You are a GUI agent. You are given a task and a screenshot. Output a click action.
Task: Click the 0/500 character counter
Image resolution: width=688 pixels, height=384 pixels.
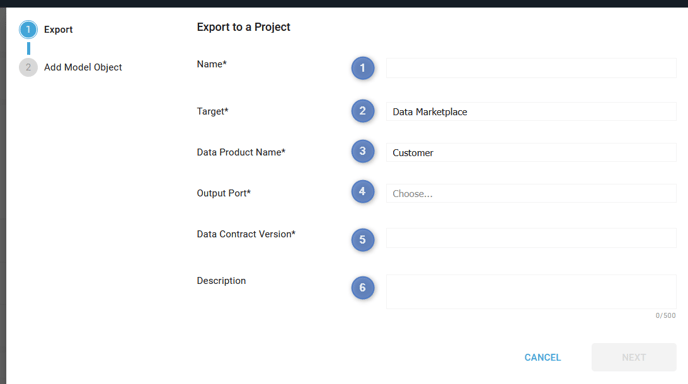pos(666,316)
